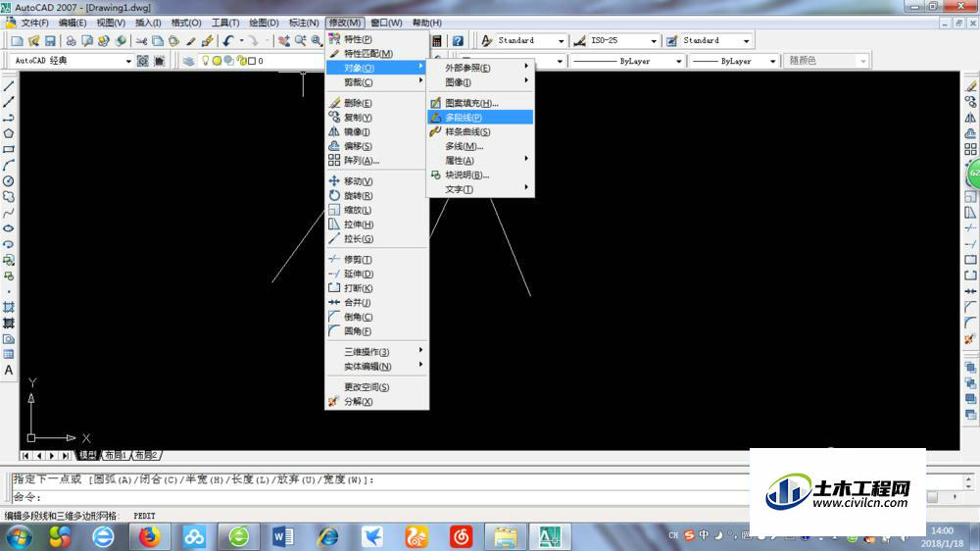
Task: Toggle layer 0 lock icon
Action: tap(241, 61)
